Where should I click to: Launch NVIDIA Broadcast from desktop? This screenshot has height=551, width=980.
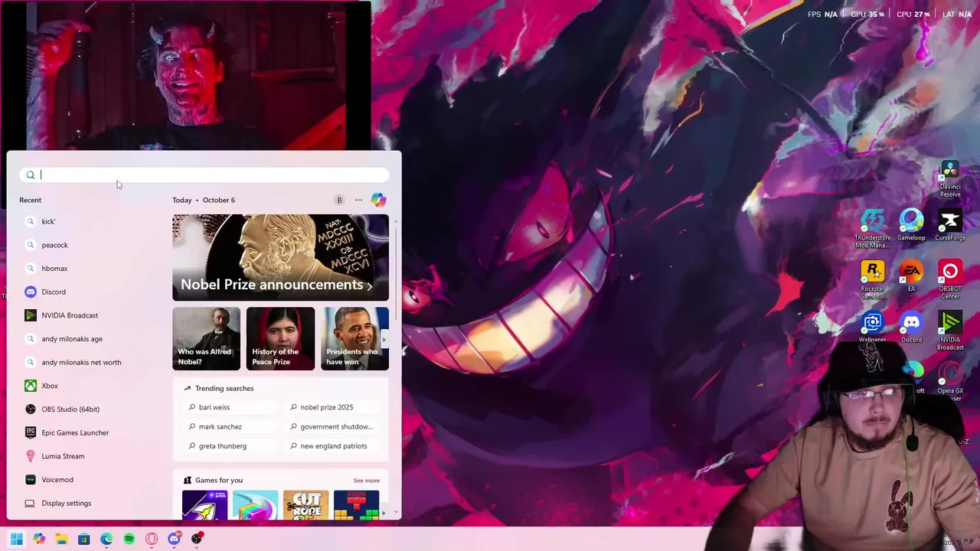click(x=950, y=331)
